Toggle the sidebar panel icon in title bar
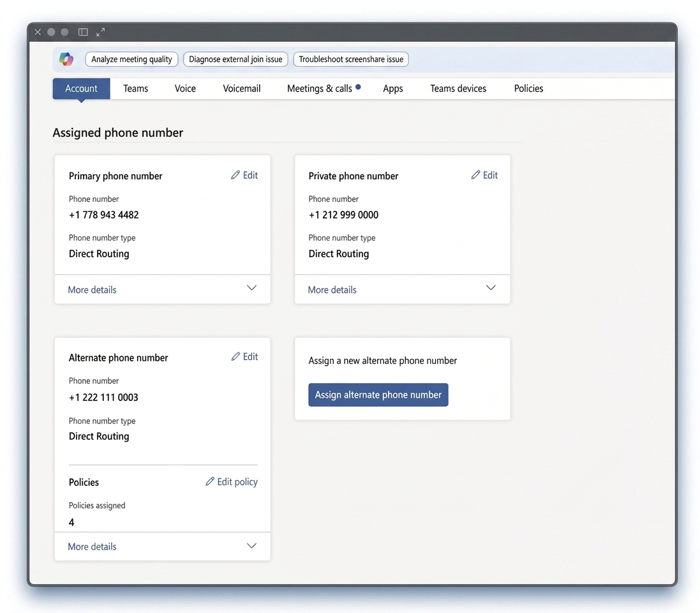This screenshot has height=613, width=700. click(x=83, y=32)
